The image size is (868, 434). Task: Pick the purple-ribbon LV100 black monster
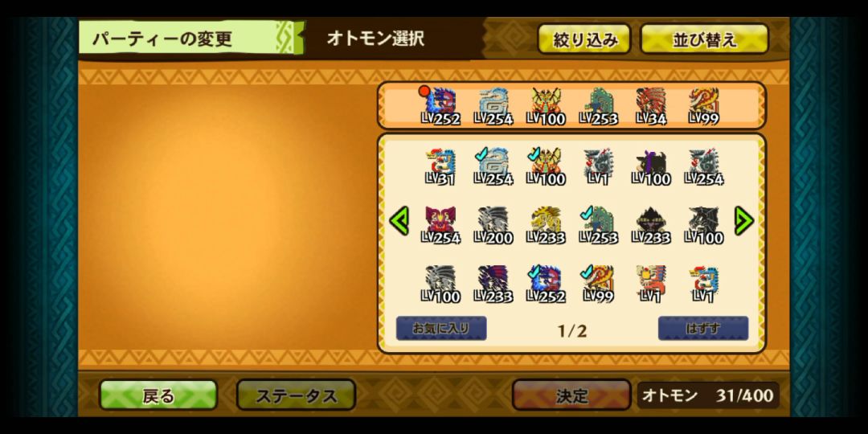pos(651,166)
